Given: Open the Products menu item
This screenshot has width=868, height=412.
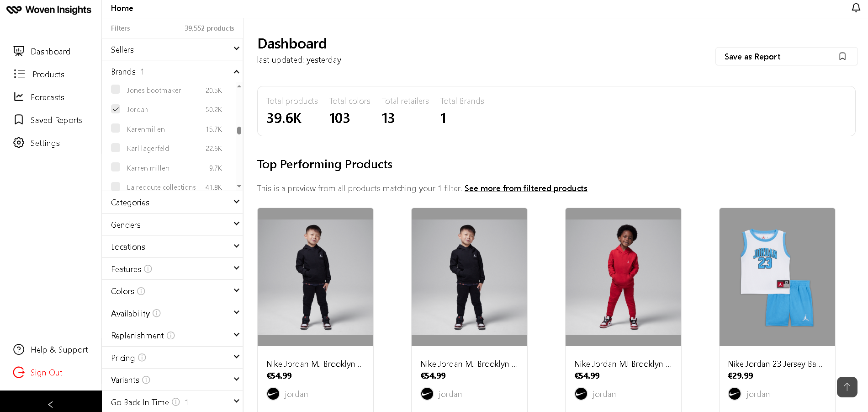Looking at the screenshot, I should (x=48, y=74).
